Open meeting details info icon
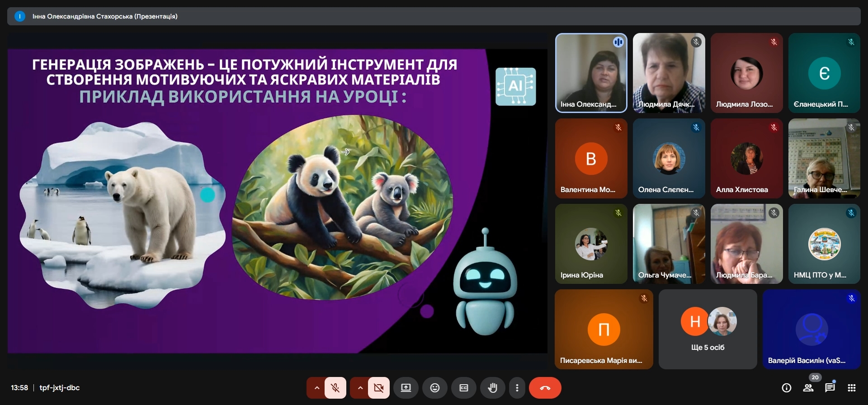868x405 pixels. [x=787, y=388]
